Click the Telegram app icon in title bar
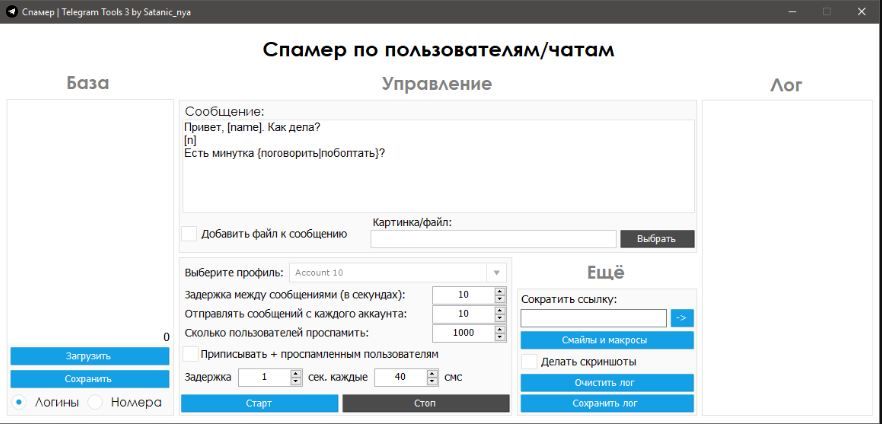The height and width of the screenshot is (424, 882). pos(11,12)
